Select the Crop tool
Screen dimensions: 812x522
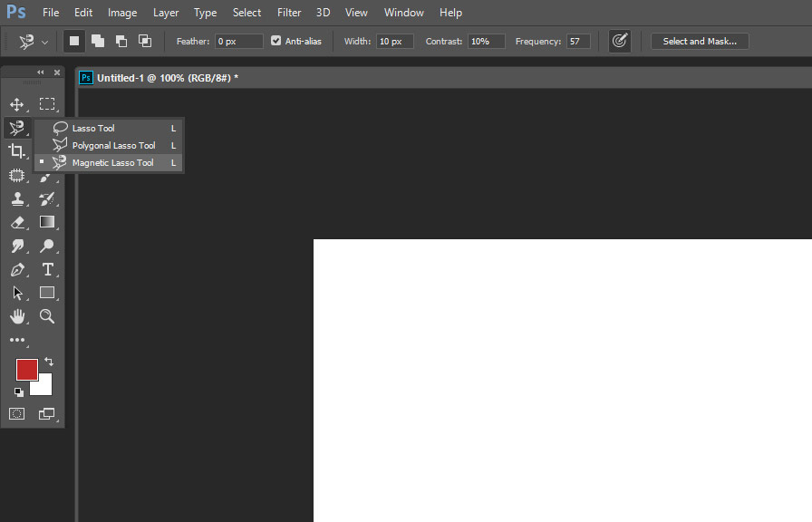(17, 151)
